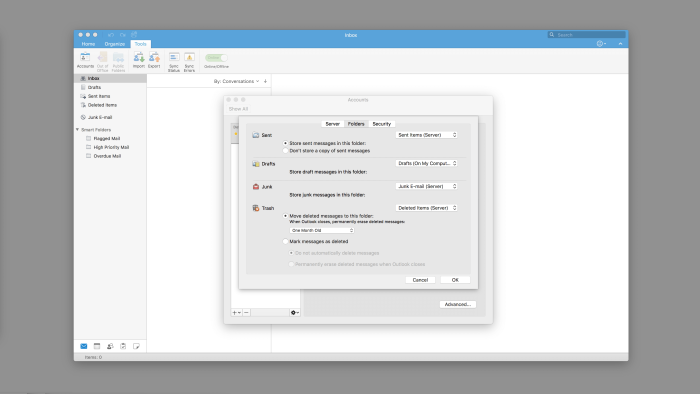Image resolution: width=700 pixels, height=394 pixels.
Task: Open the By: Conversations sort dropdown
Action: (236, 81)
